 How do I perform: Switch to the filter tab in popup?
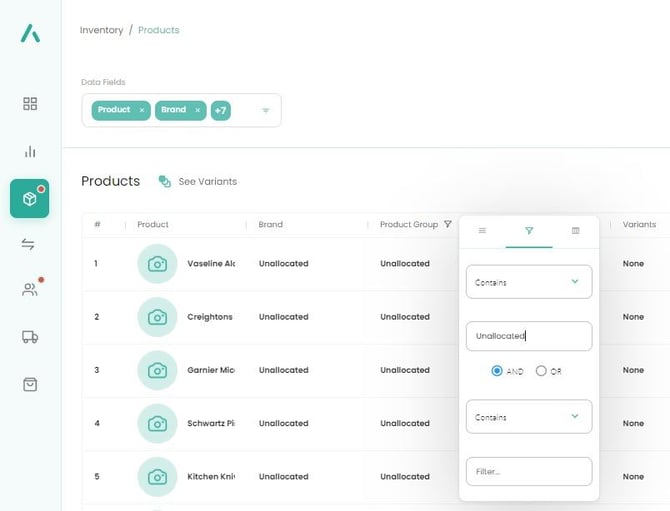529,231
